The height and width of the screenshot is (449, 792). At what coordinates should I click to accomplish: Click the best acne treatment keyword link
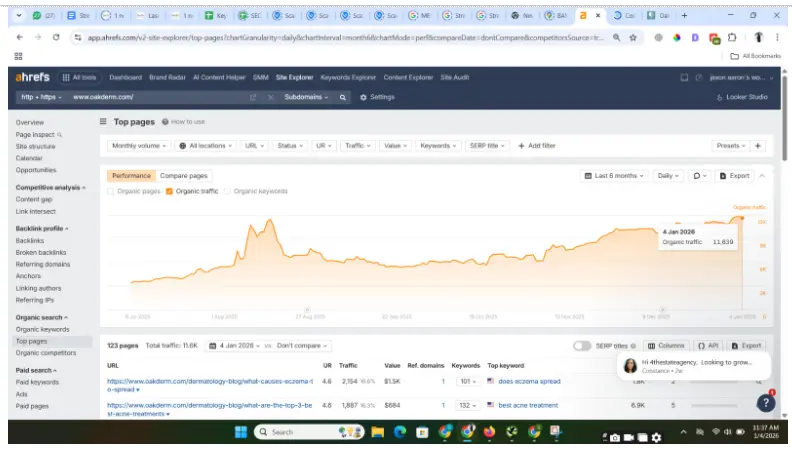point(528,405)
